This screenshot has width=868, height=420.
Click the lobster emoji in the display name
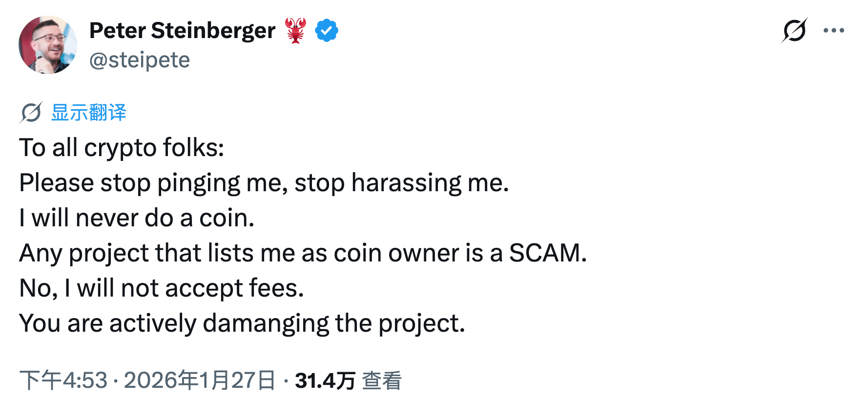tap(296, 30)
